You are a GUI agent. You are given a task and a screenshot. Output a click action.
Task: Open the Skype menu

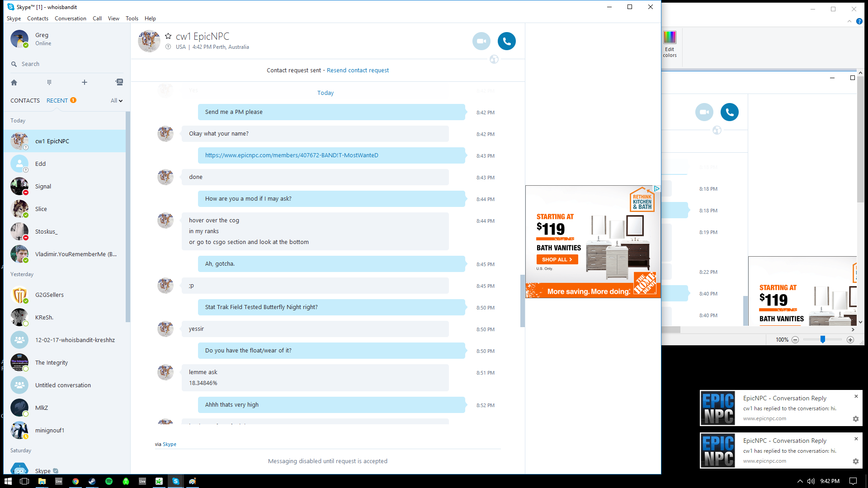coord(14,19)
